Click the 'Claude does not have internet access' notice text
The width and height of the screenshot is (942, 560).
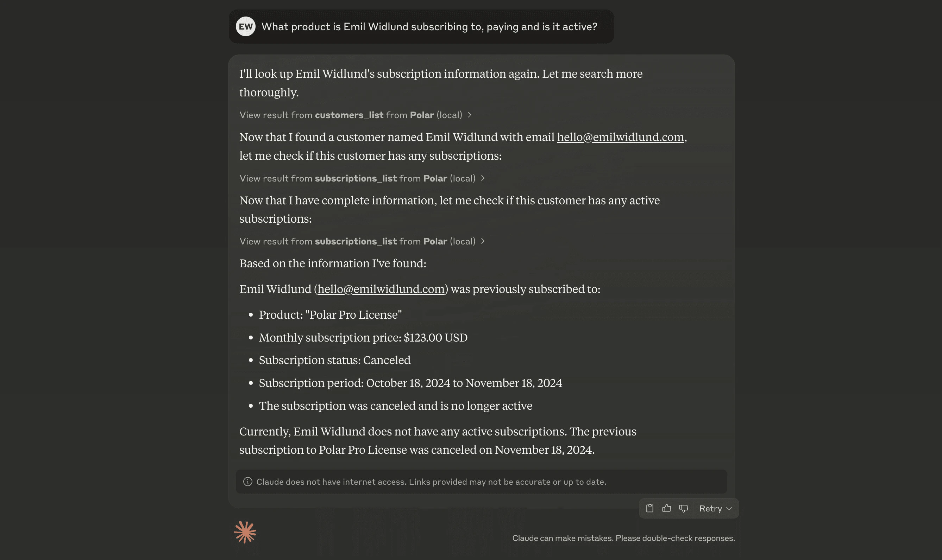point(431,482)
